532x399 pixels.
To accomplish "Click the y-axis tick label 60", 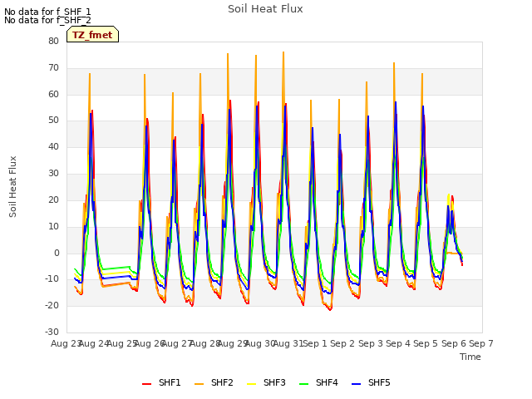I will pos(53,94).
